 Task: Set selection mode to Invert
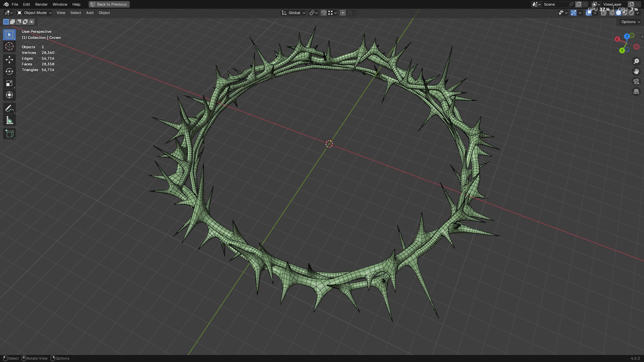coord(25,22)
